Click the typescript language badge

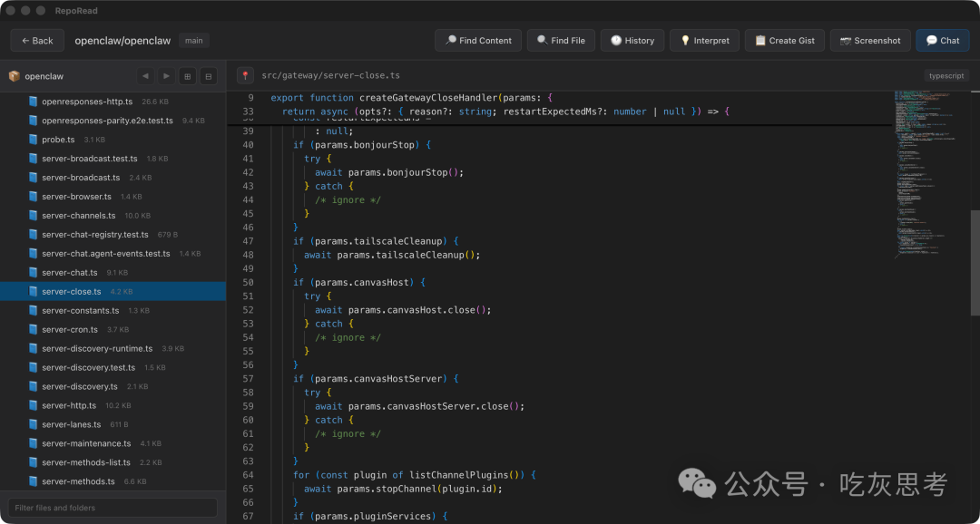pyautogui.click(x=946, y=75)
